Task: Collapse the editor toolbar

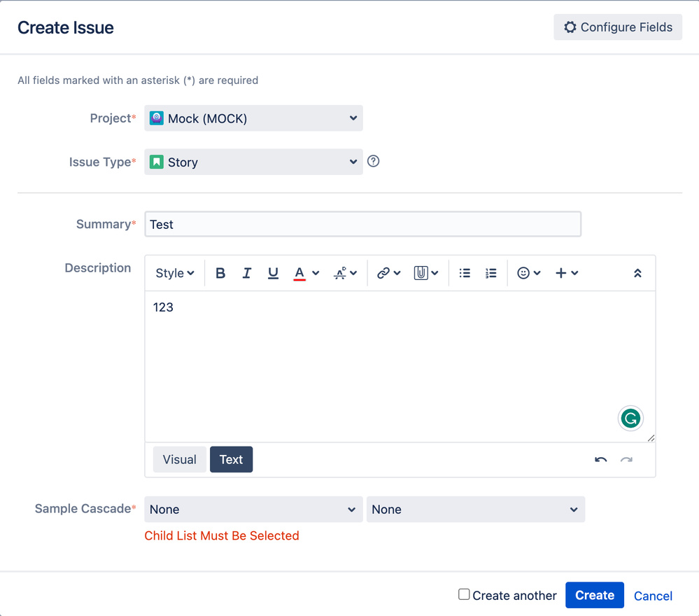Action: 637,273
